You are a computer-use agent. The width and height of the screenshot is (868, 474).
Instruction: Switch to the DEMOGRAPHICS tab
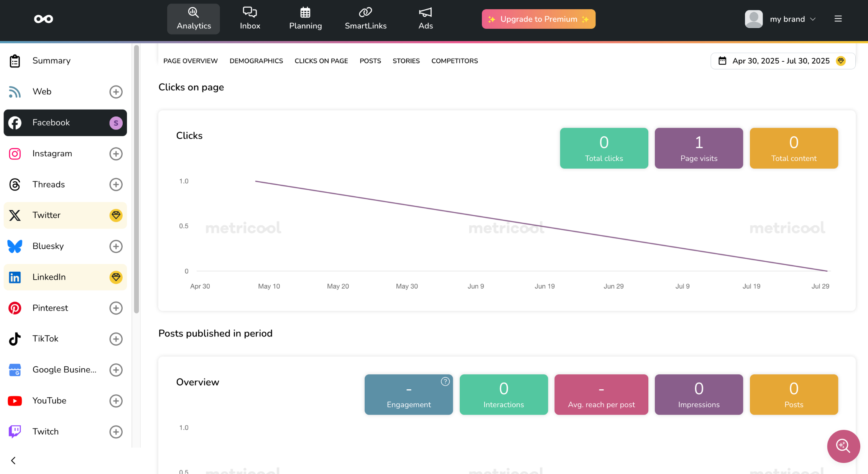point(256,61)
